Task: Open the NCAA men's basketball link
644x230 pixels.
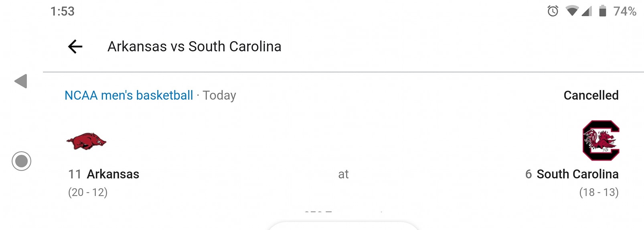Action: click(x=129, y=95)
